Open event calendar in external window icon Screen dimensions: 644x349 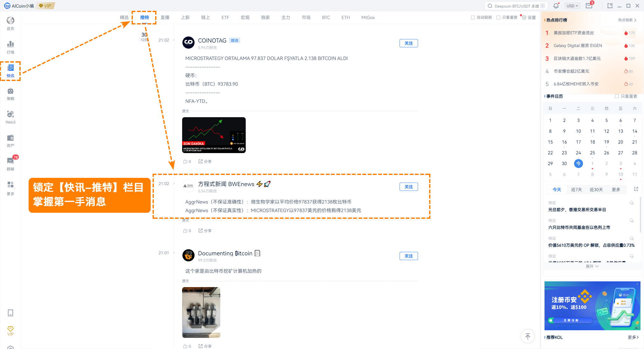click(636, 189)
